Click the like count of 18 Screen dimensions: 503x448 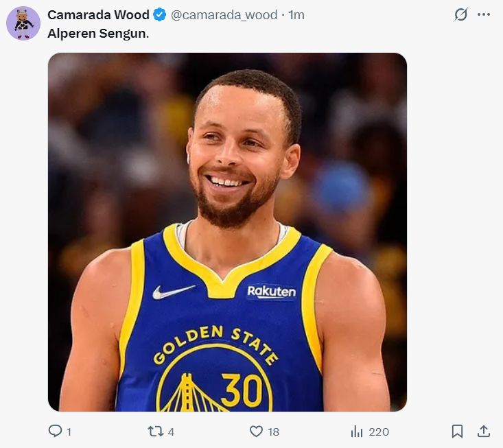click(273, 432)
